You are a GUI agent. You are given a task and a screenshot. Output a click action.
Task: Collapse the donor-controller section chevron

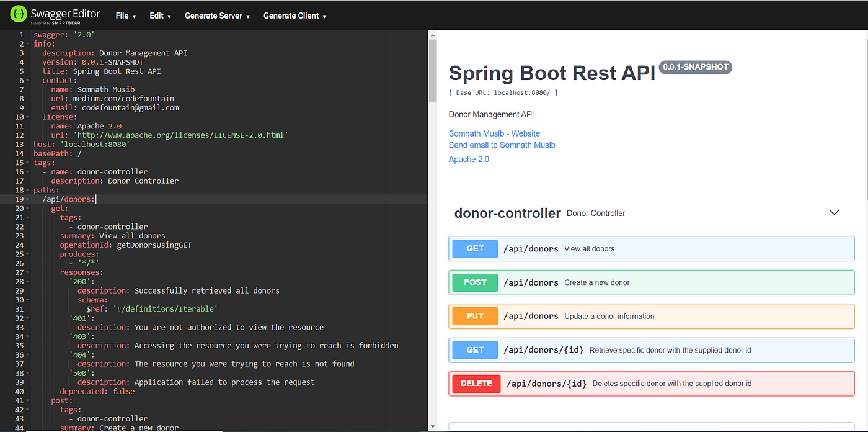pos(835,212)
